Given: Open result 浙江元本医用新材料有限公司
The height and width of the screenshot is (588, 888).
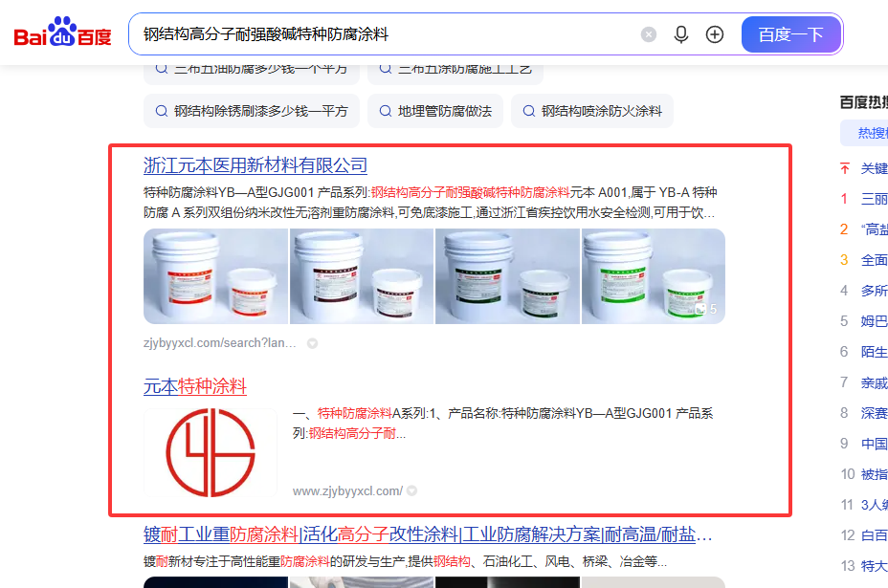Looking at the screenshot, I should pos(255,165).
